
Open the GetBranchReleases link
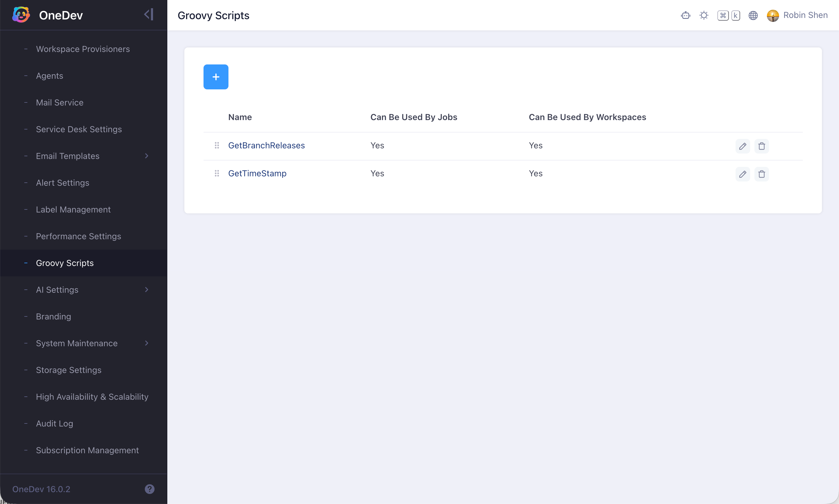point(266,145)
